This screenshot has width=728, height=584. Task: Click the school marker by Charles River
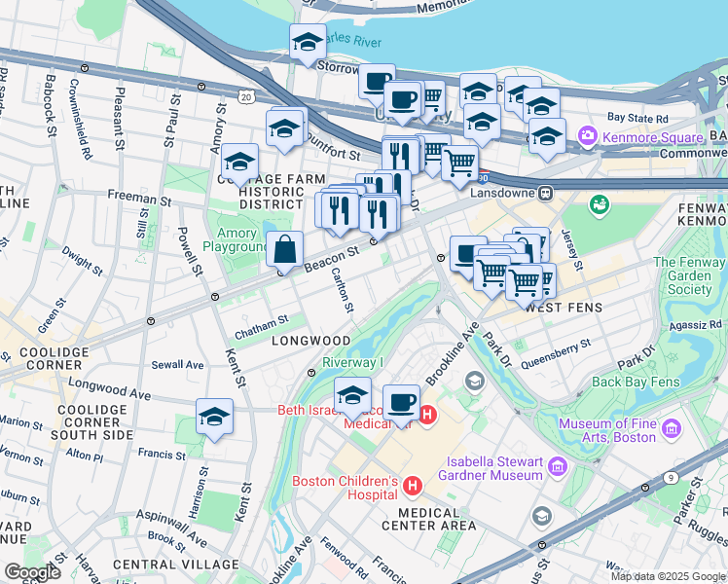308,45
